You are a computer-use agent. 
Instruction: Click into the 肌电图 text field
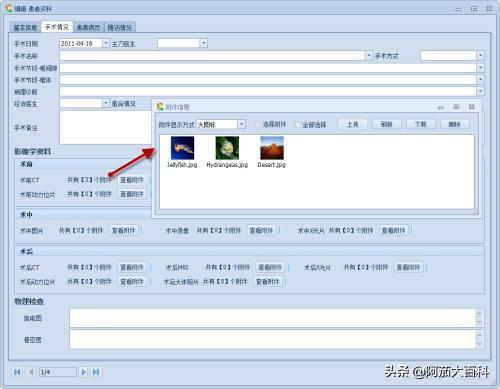click(x=272, y=318)
